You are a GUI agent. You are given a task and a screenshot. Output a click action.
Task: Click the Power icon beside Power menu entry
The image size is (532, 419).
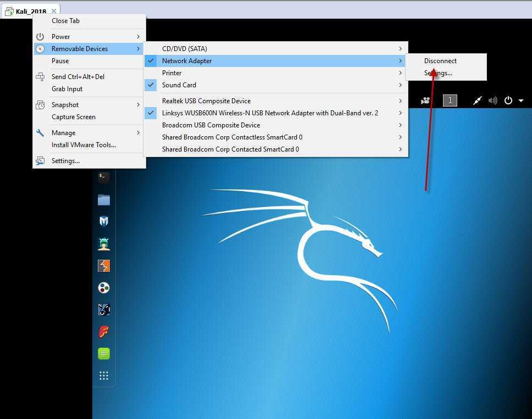pos(40,37)
